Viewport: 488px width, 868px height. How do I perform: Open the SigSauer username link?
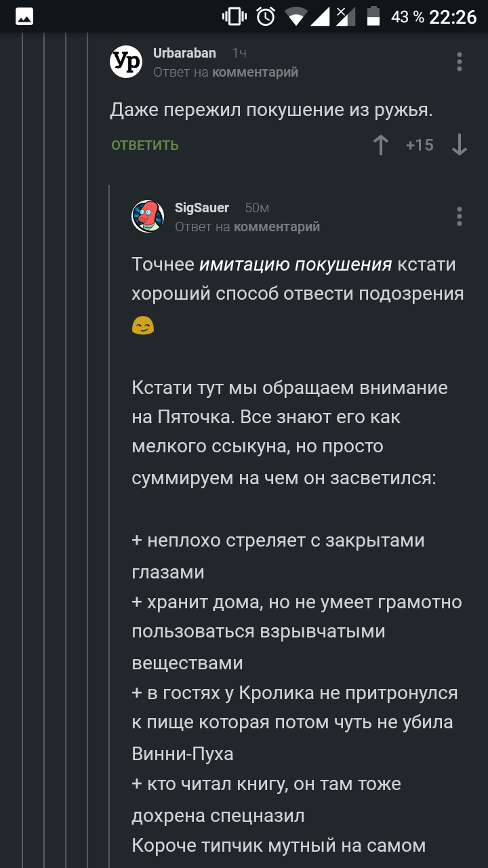(202, 208)
